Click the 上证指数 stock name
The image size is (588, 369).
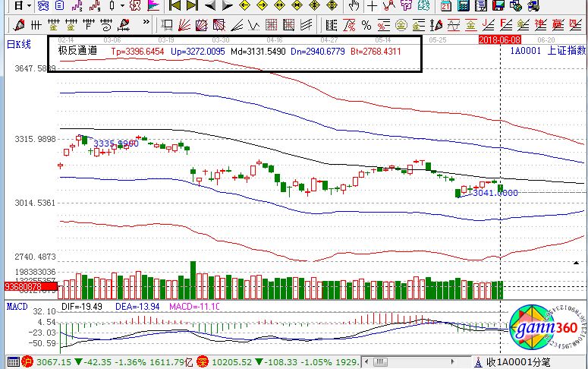click(x=566, y=51)
